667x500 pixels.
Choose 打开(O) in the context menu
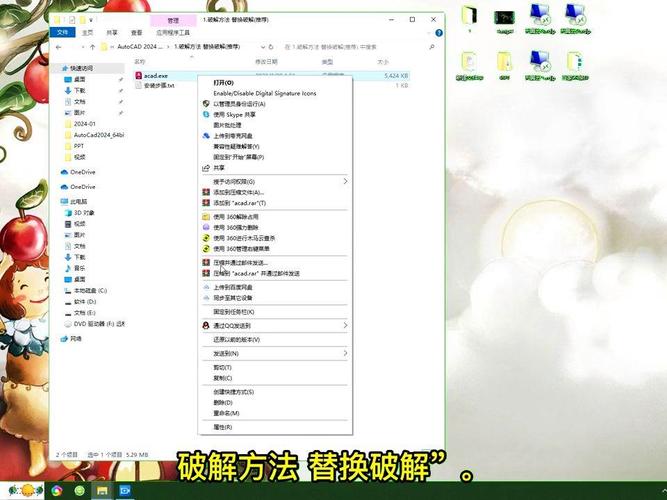[x=223, y=83]
